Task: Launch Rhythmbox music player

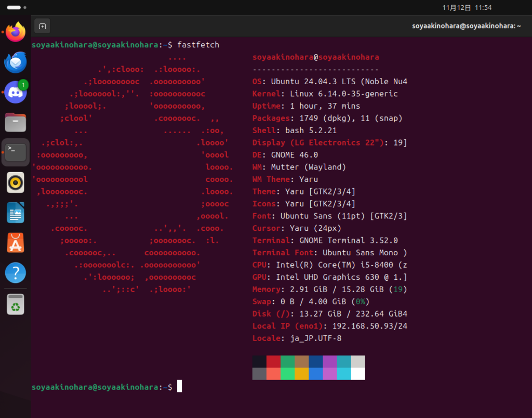Action: tap(16, 182)
